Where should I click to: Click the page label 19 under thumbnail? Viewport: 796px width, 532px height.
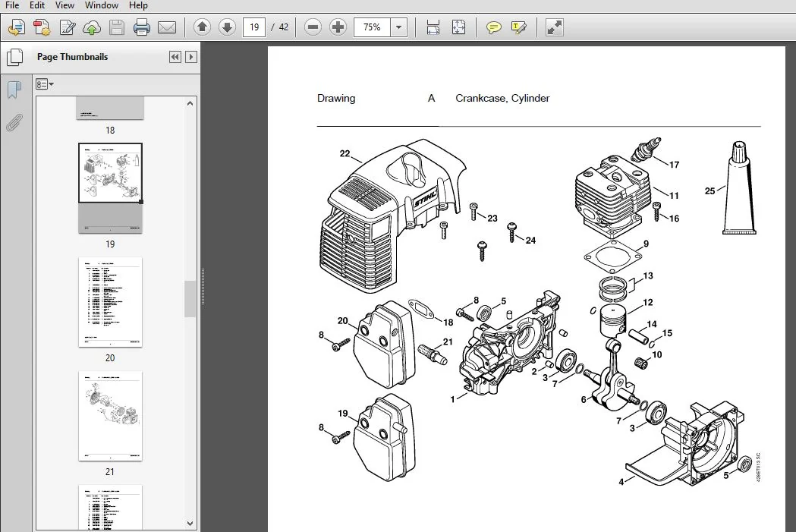[x=110, y=244]
